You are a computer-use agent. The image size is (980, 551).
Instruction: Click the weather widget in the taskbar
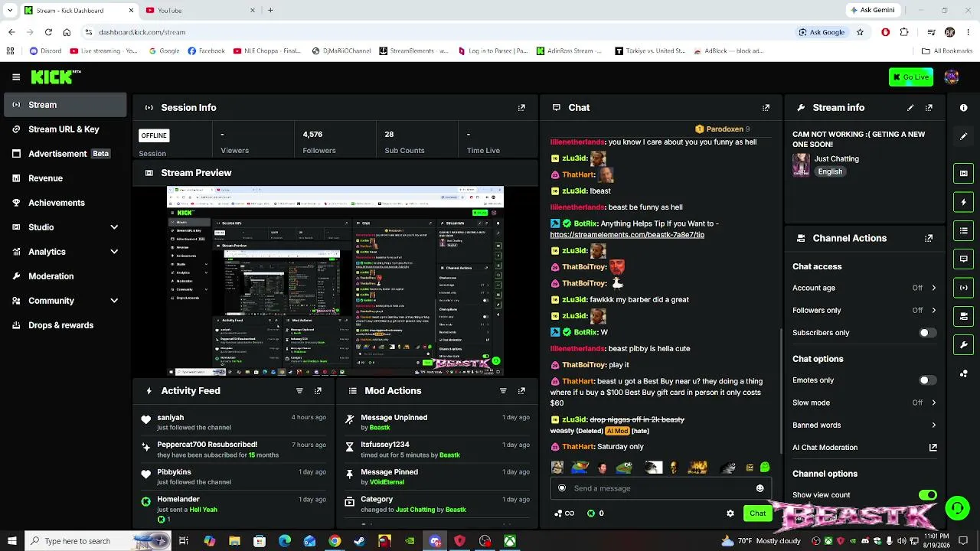point(760,541)
